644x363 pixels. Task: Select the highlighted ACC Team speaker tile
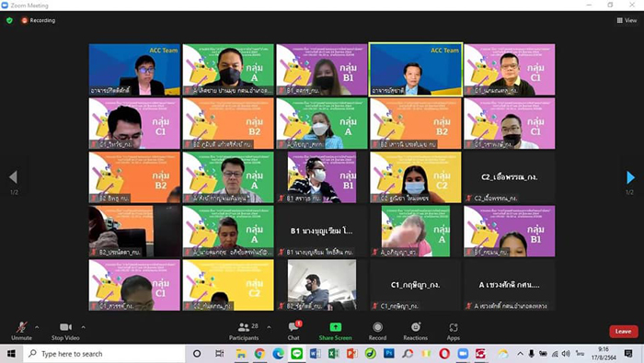point(416,69)
